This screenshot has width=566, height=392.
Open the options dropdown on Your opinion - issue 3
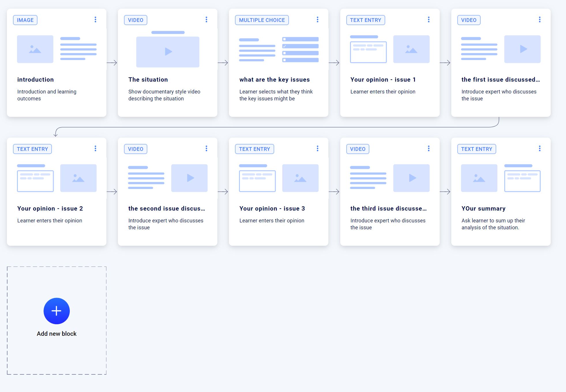[317, 149]
